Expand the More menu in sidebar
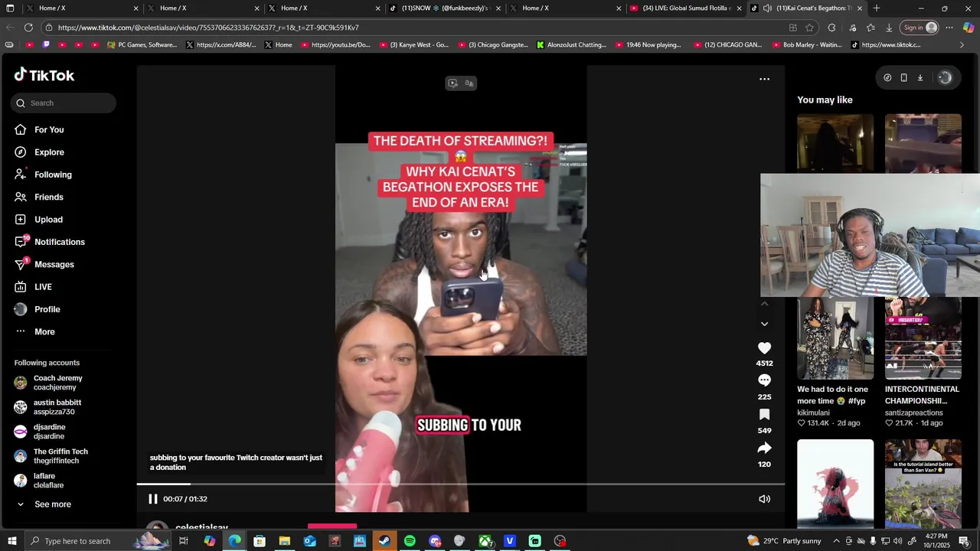 (x=35, y=332)
